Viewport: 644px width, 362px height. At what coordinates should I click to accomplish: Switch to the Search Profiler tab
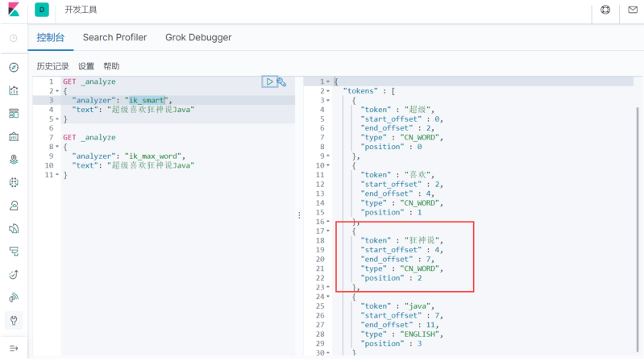point(114,38)
